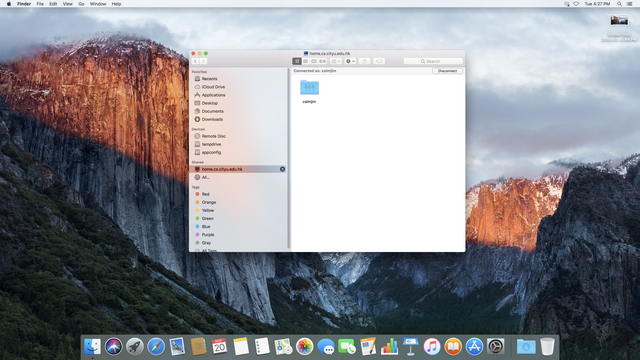The width and height of the screenshot is (640, 360).
Task: Open System Preferences from the Dock
Action: tap(496, 347)
